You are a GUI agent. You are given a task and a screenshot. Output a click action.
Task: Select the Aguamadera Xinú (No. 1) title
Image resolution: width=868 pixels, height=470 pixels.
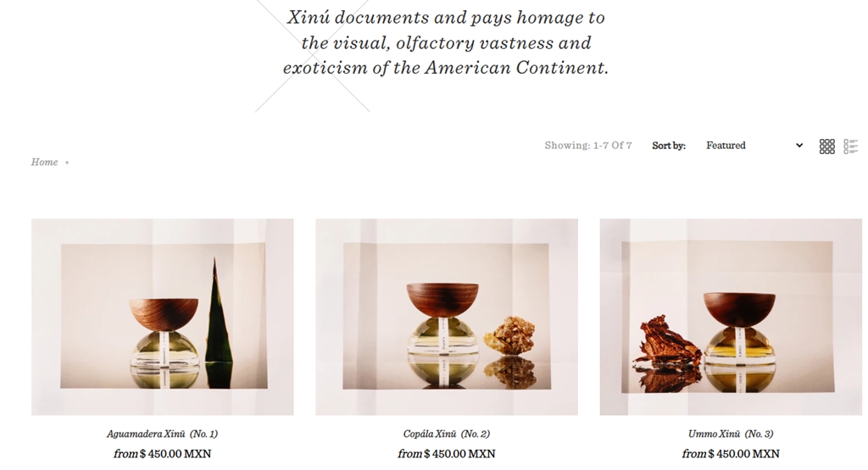pyautogui.click(x=162, y=434)
